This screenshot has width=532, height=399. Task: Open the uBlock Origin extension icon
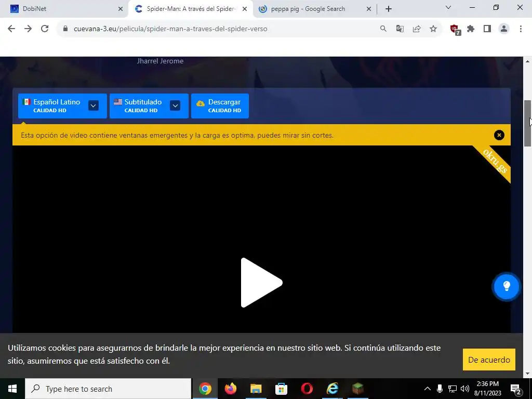[x=455, y=30]
